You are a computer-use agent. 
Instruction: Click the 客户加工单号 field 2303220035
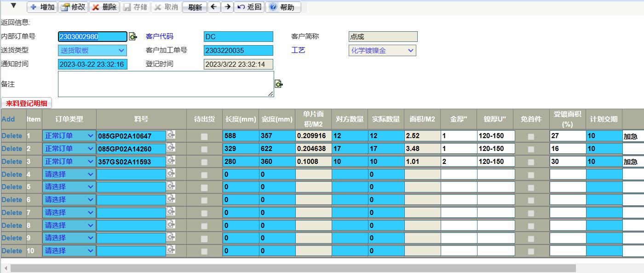pyautogui.click(x=238, y=51)
